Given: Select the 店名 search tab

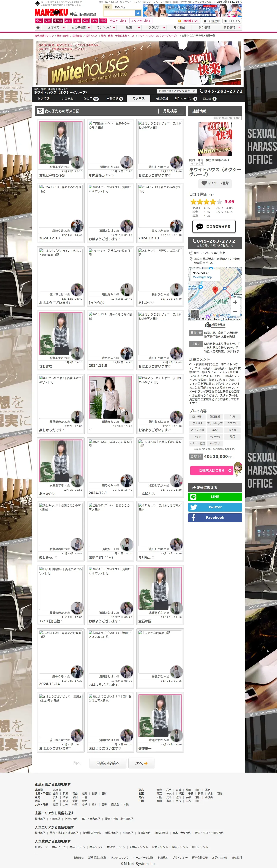Looking at the screenshot, I should [107, 7].
